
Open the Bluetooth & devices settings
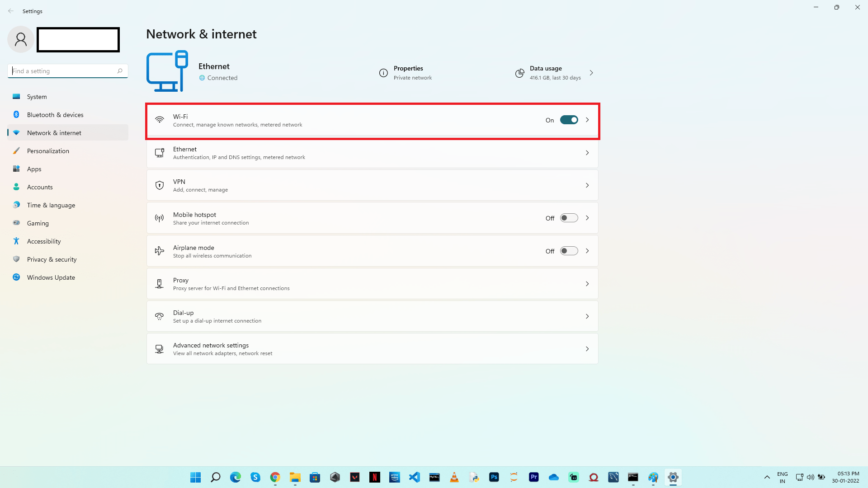point(54,114)
